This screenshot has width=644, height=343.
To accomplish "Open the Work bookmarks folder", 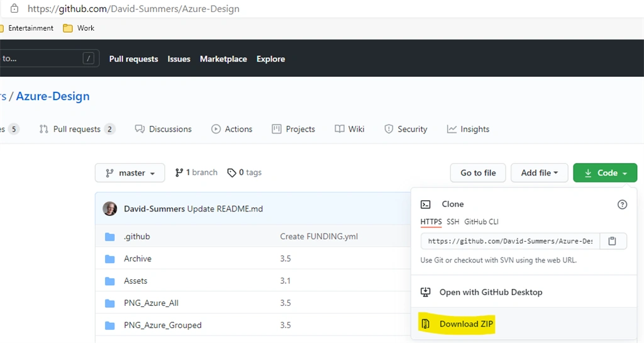I will (79, 28).
